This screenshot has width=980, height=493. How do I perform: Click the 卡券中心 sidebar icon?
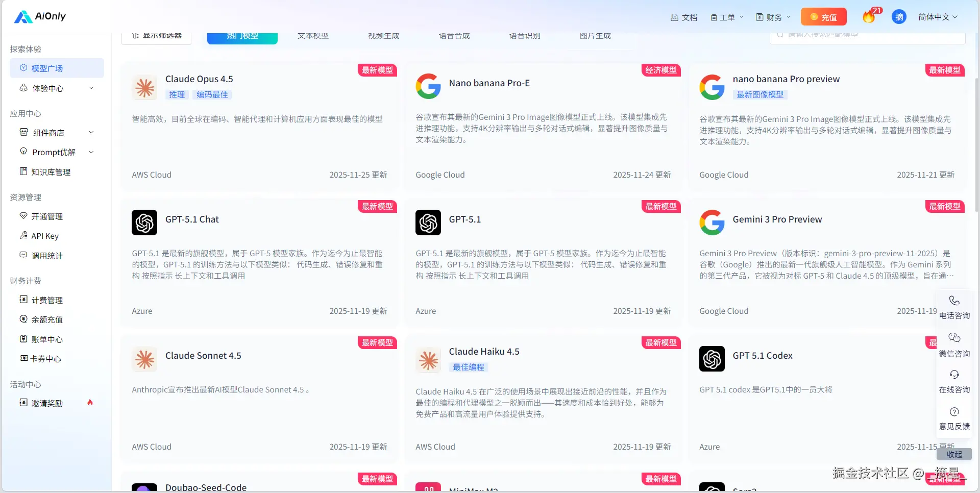coord(23,358)
